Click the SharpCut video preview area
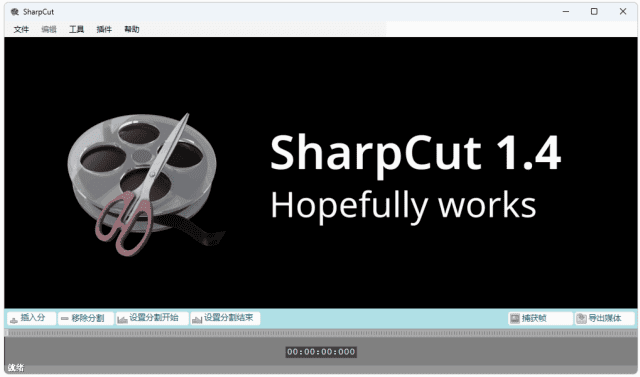This screenshot has height=377, width=640. coord(321,173)
